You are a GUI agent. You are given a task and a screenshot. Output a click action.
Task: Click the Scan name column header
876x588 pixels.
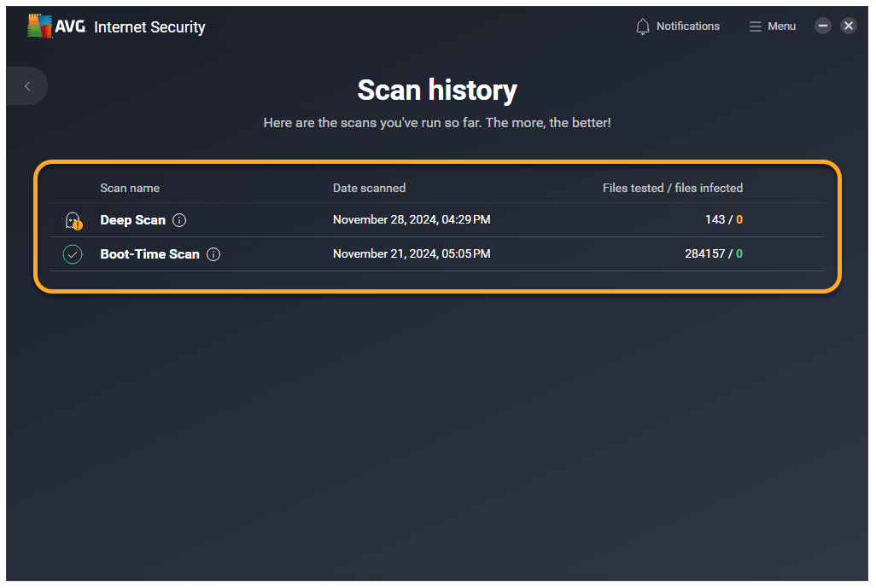pos(130,188)
